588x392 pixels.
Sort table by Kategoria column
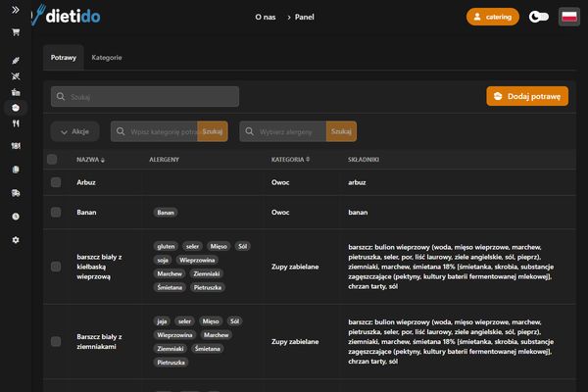tap(290, 159)
